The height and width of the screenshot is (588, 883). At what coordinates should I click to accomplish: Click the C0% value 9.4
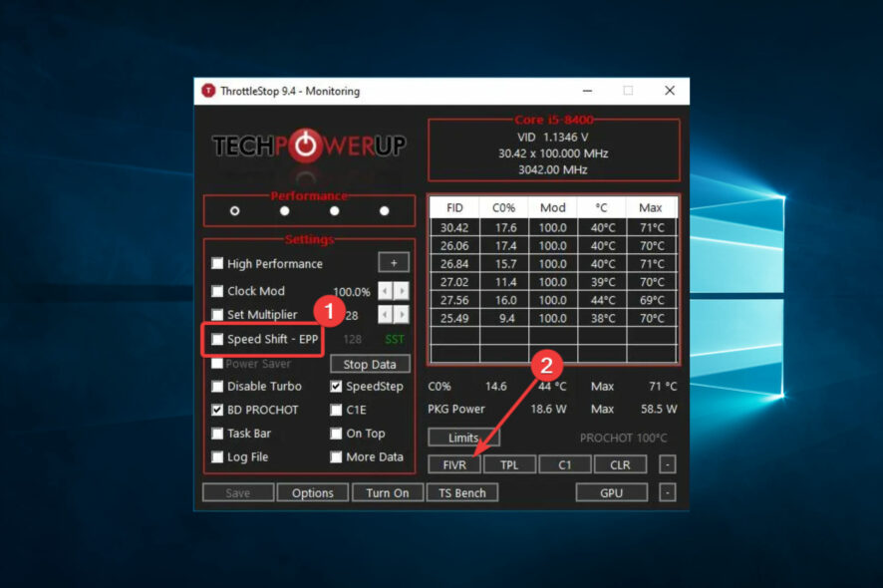click(505, 318)
